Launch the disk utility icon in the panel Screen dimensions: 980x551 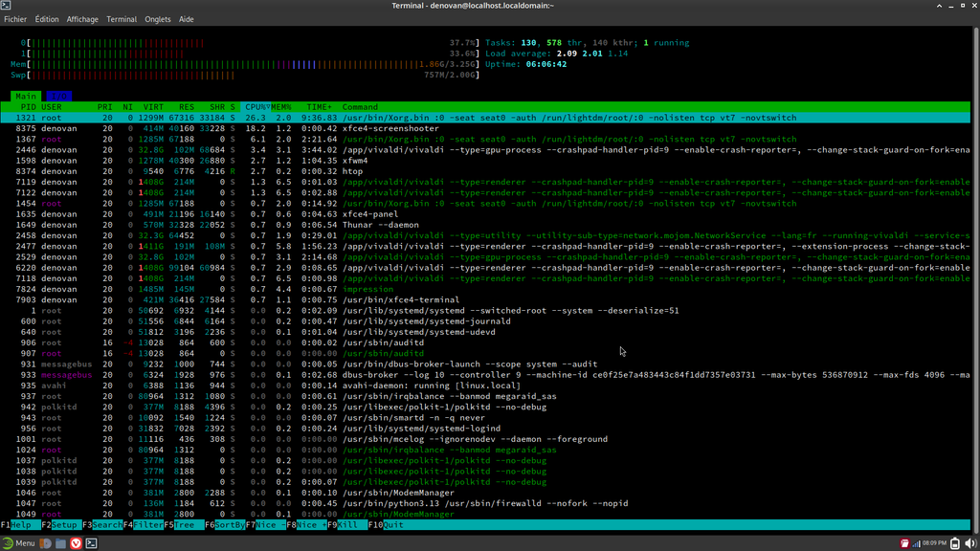coord(46,543)
